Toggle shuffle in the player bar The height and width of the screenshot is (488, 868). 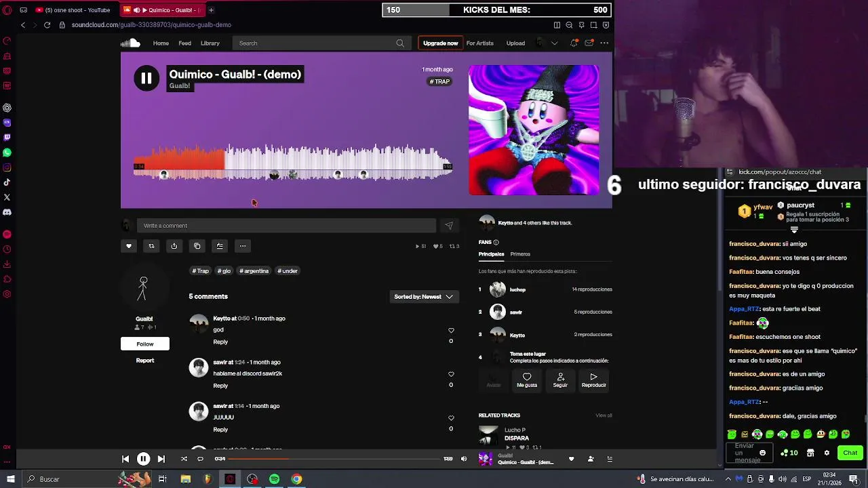coord(184,459)
